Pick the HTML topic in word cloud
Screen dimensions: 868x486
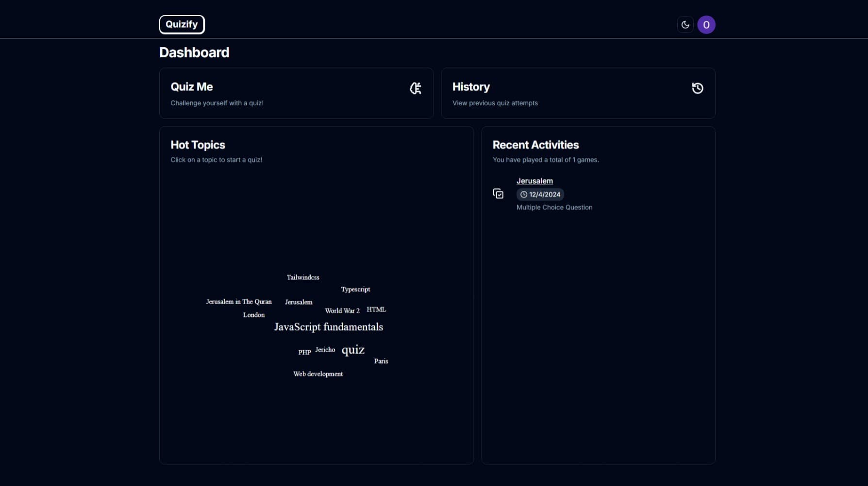(x=376, y=309)
